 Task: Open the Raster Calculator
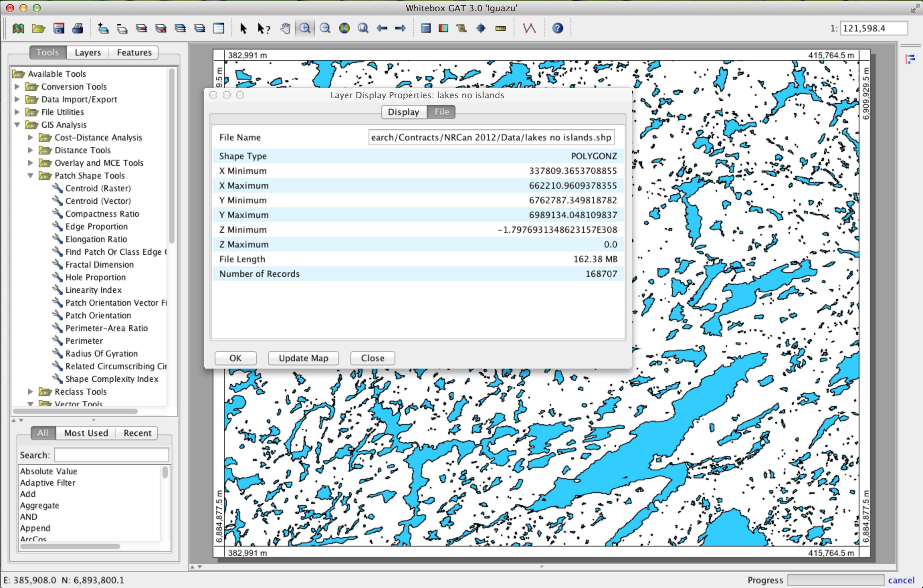pos(425,28)
